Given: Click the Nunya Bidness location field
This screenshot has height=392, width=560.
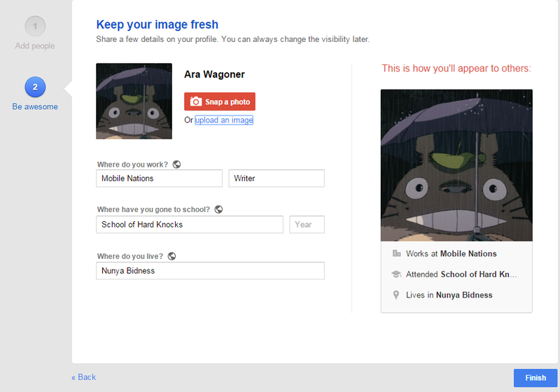Looking at the screenshot, I should [211, 271].
